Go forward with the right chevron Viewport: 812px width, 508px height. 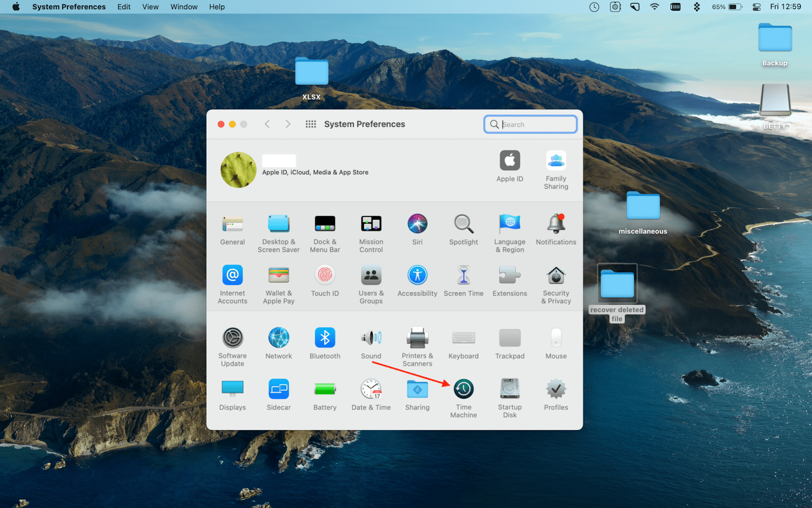coord(288,124)
